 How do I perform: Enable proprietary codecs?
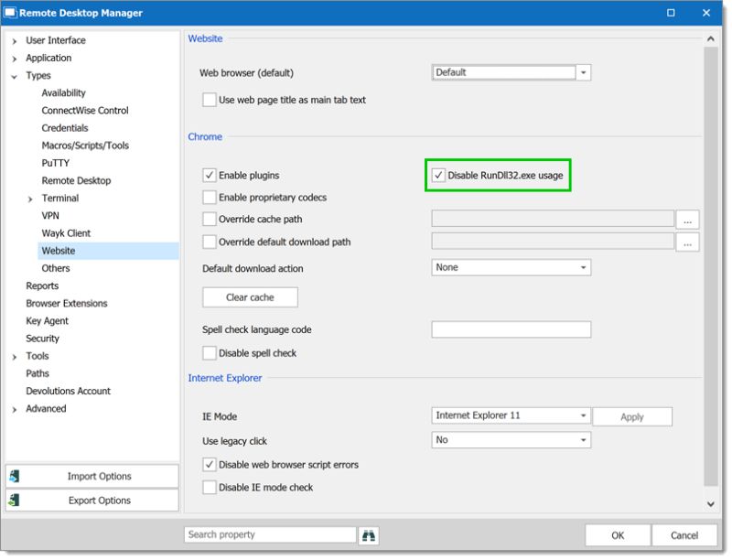tap(208, 196)
